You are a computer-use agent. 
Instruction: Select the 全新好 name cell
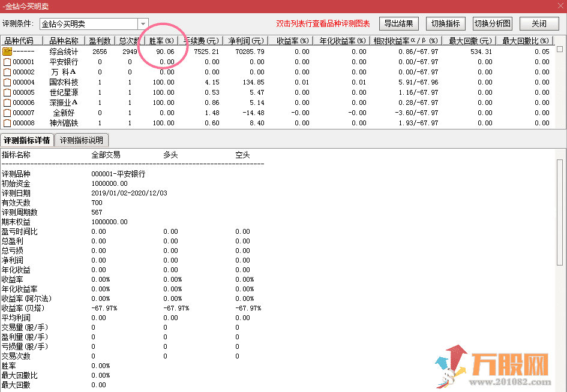(x=64, y=113)
